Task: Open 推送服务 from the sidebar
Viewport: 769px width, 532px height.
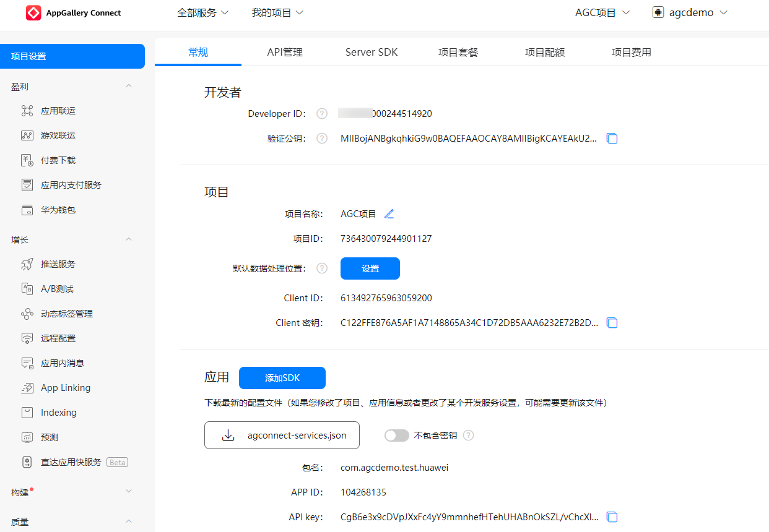Action: click(x=58, y=264)
